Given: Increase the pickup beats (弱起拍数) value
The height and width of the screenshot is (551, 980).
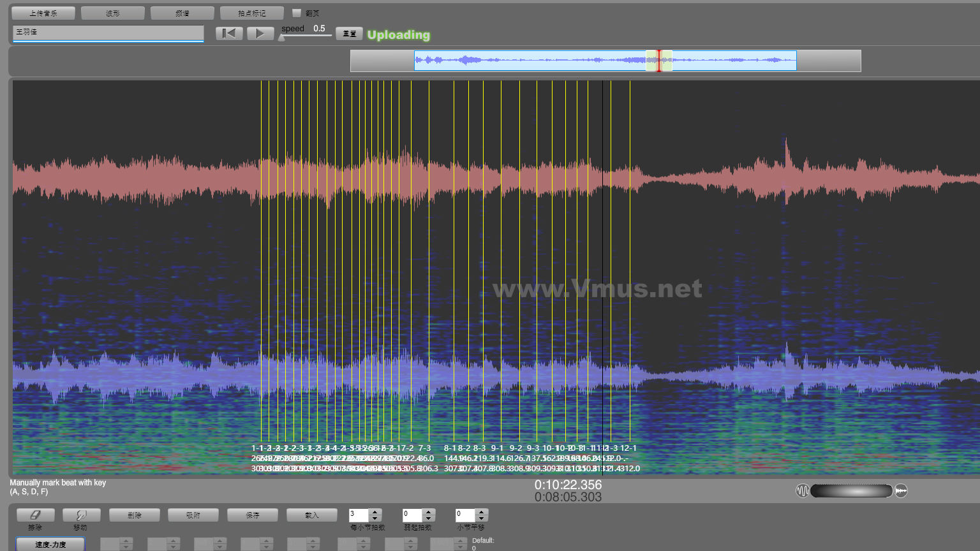Looking at the screenshot, I should [x=429, y=511].
